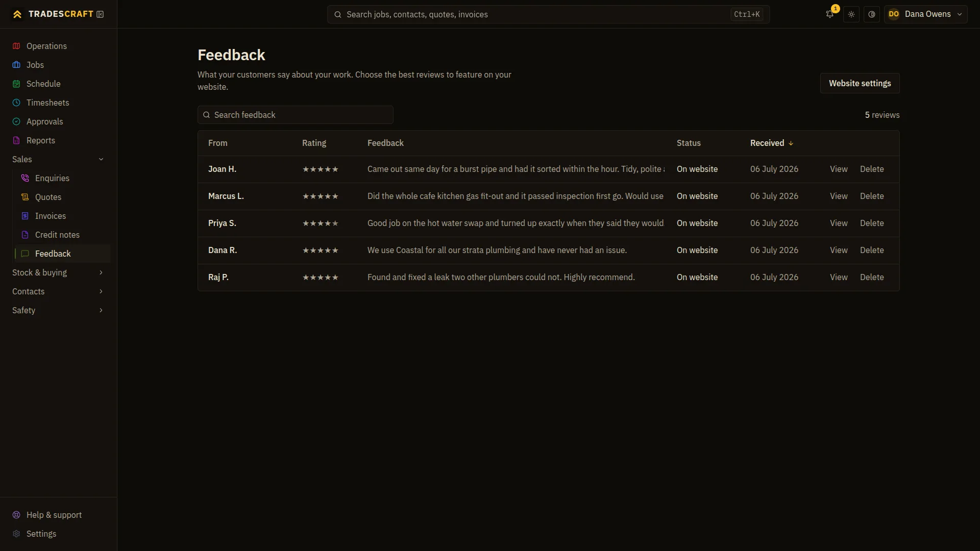Collapse the Sales section
Screen dimensions: 980x551
59,159
